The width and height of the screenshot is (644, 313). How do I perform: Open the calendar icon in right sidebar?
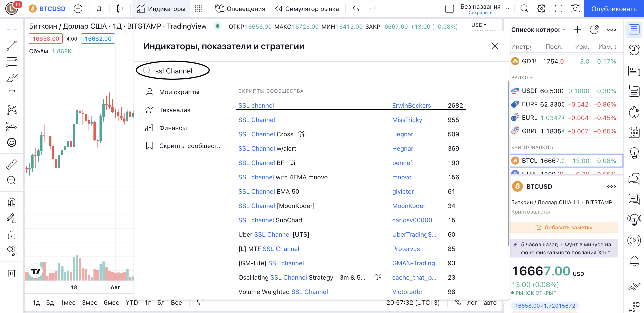point(634,132)
